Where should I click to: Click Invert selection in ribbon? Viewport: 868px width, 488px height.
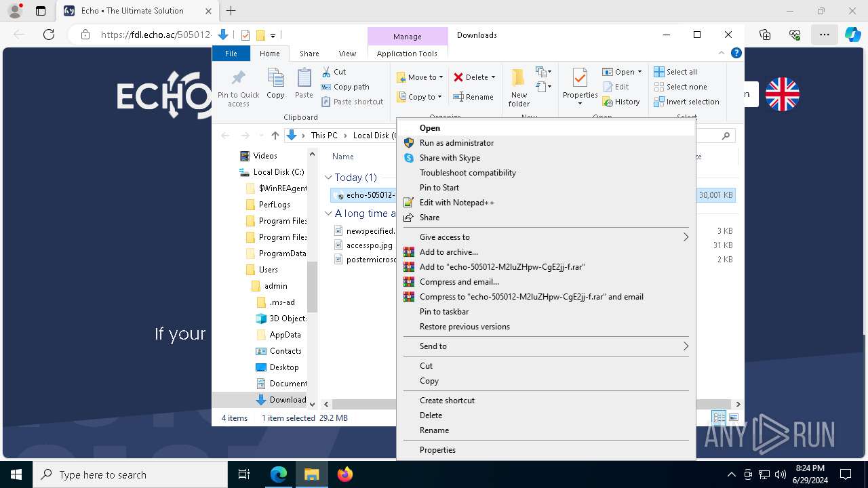[x=686, y=102]
